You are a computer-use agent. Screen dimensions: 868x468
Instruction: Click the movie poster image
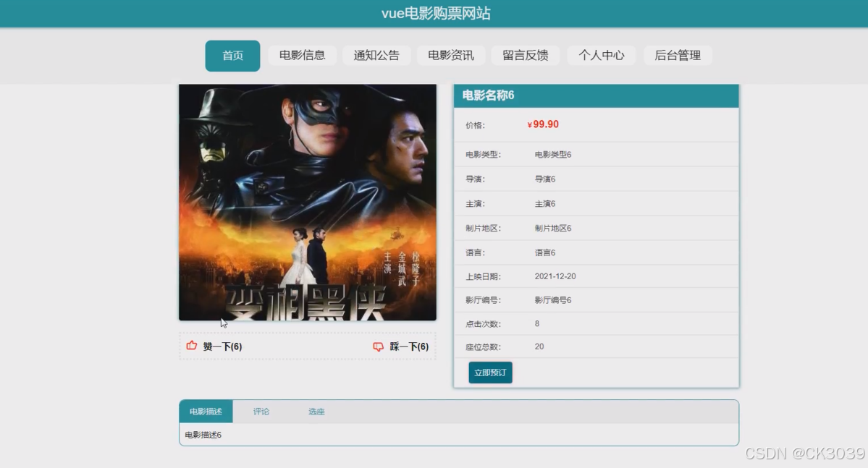307,203
